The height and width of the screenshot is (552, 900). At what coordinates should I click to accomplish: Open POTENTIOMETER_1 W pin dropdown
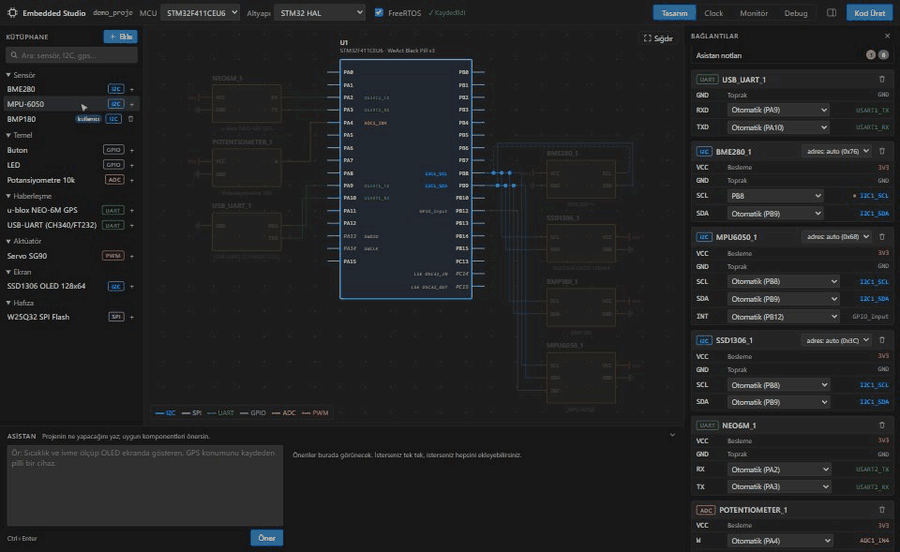click(x=780, y=541)
